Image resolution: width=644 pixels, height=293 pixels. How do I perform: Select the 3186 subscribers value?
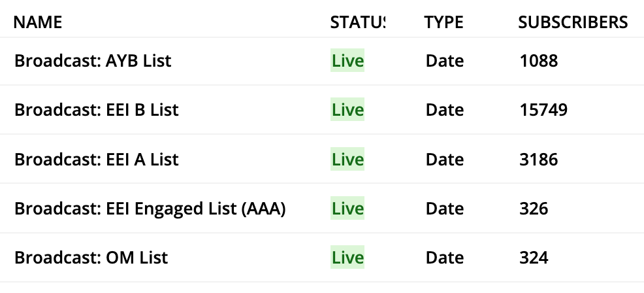[x=539, y=160]
